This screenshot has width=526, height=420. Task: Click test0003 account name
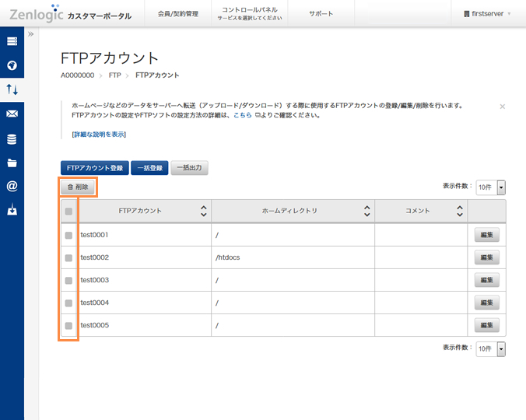[x=95, y=280]
